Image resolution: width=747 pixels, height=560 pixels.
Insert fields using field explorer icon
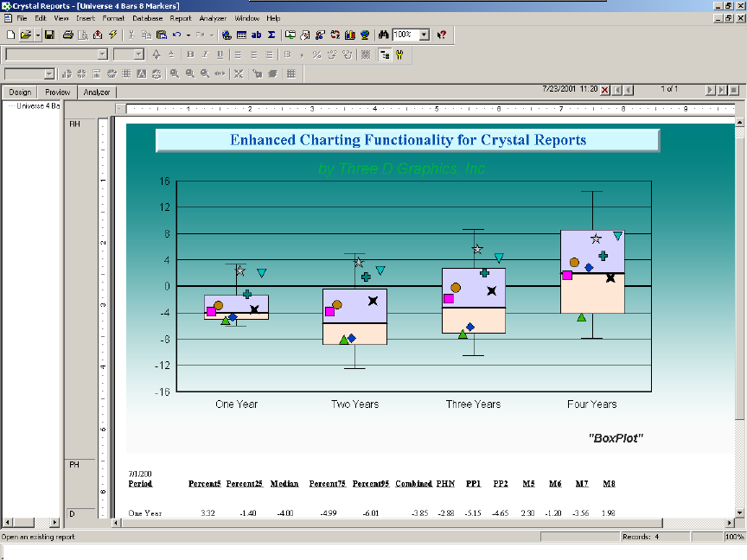coord(227,35)
